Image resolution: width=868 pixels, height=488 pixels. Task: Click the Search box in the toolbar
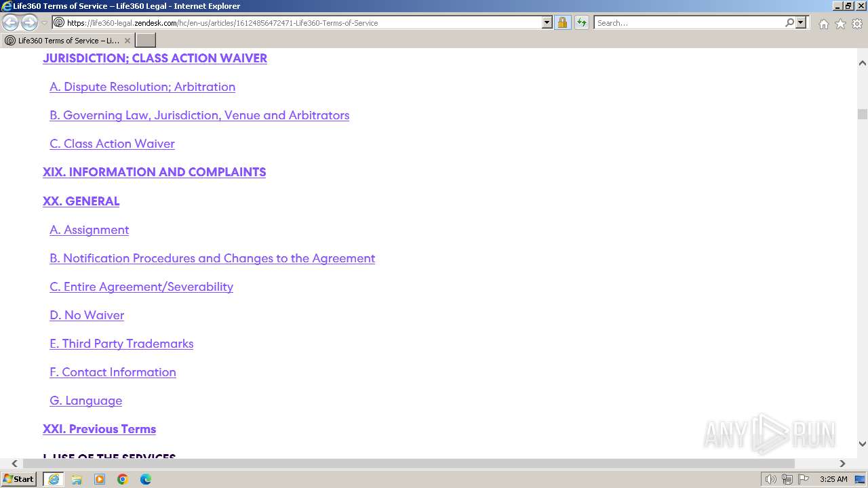click(x=688, y=23)
